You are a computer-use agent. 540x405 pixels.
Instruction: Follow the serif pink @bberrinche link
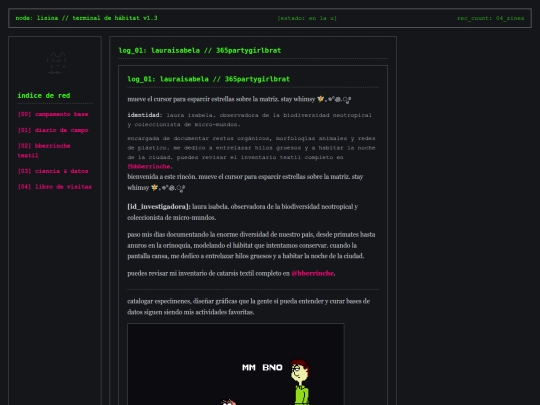click(312, 273)
